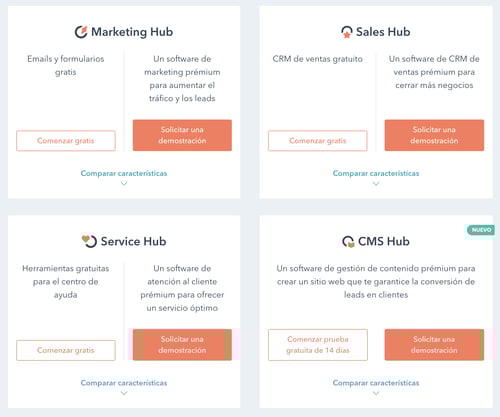Request a Sales Hub demonstration
The height and width of the screenshot is (417, 500).
(x=434, y=135)
